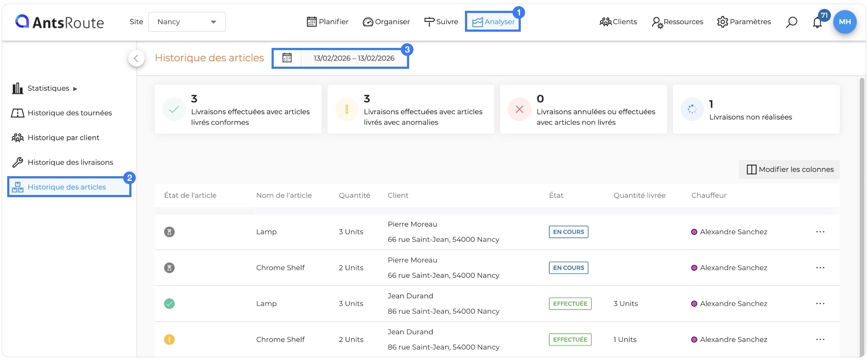868x360 pixels.
Task: Open the Nancy site dropdown
Action: point(187,22)
